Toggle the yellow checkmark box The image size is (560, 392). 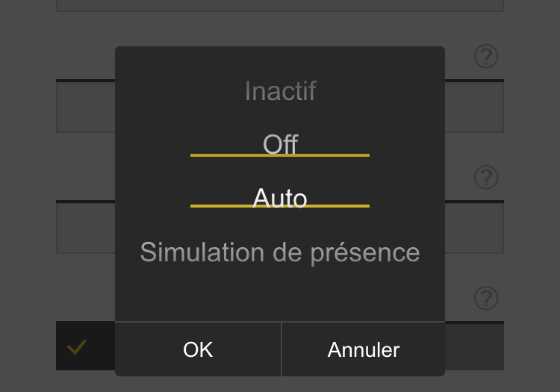click(77, 347)
